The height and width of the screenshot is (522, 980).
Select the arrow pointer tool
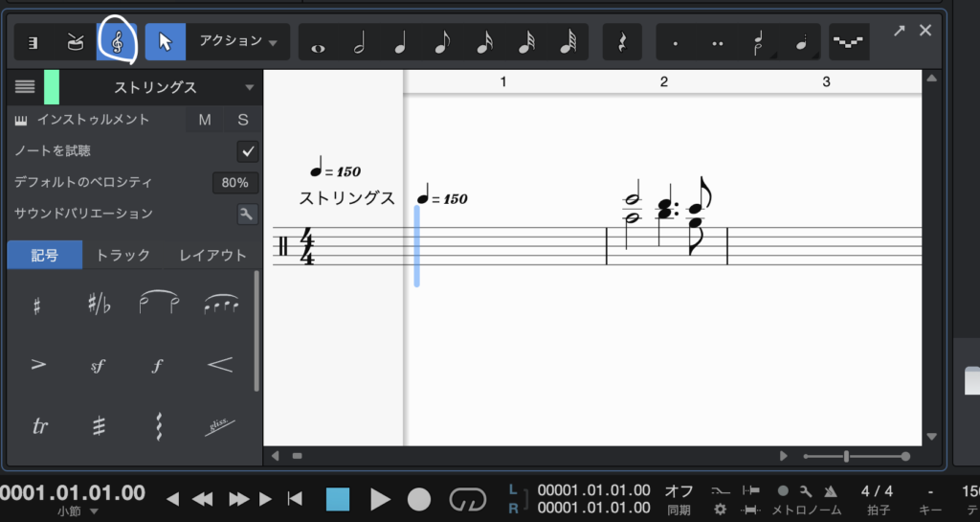pyautogui.click(x=165, y=42)
